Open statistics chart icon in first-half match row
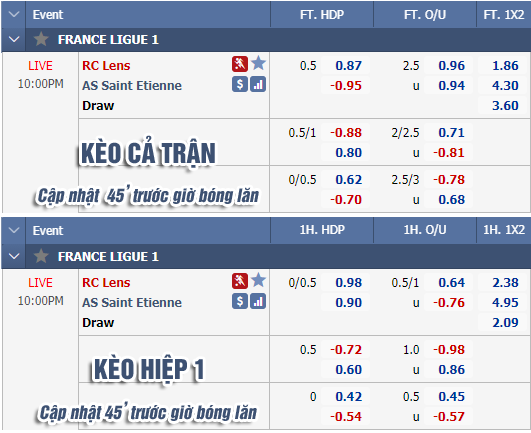531x433 pixels. [258, 301]
